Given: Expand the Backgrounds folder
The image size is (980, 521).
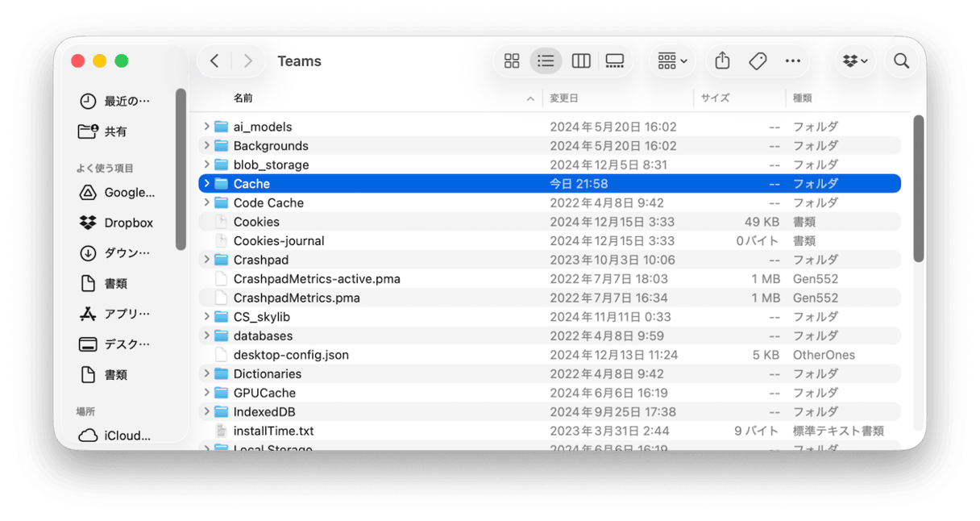Looking at the screenshot, I should pyautogui.click(x=207, y=146).
